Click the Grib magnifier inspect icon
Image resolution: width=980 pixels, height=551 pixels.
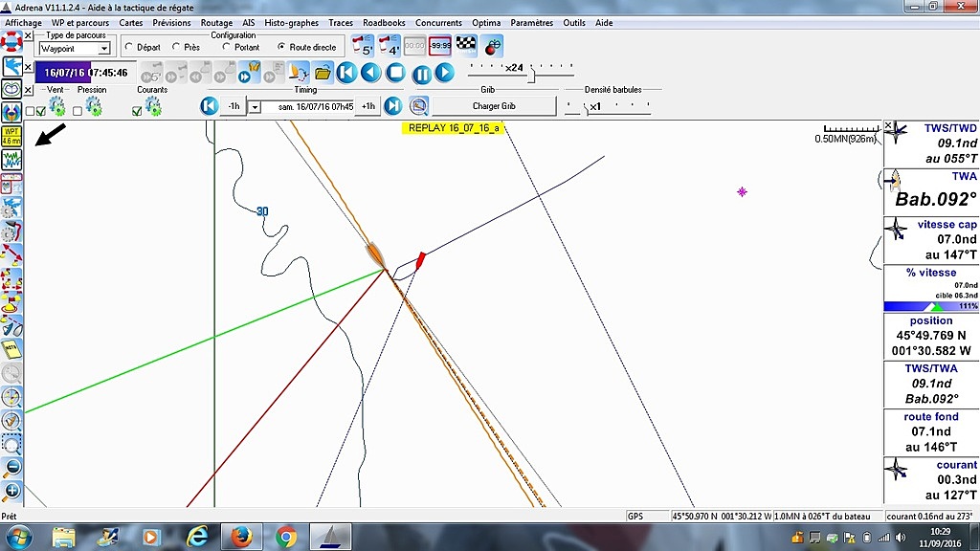point(419,106)
